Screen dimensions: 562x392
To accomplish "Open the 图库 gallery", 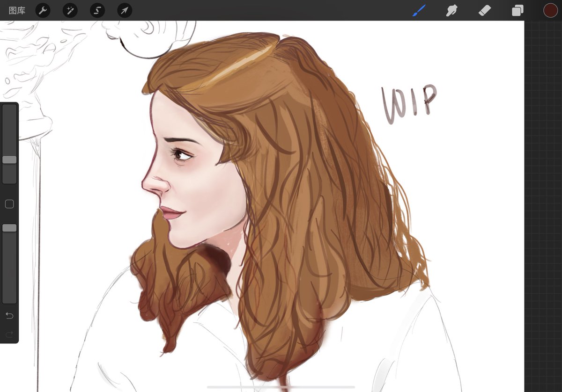I will 17,10.
